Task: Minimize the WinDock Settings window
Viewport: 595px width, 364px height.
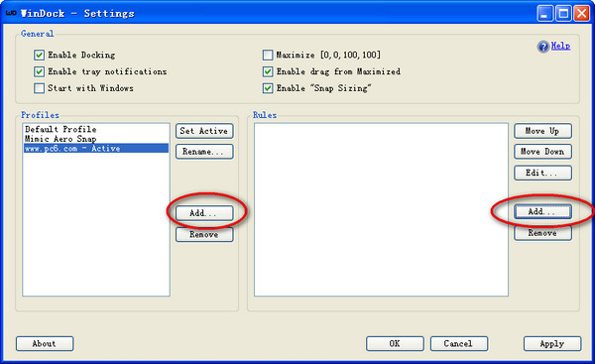Action: tap(544, 14)
